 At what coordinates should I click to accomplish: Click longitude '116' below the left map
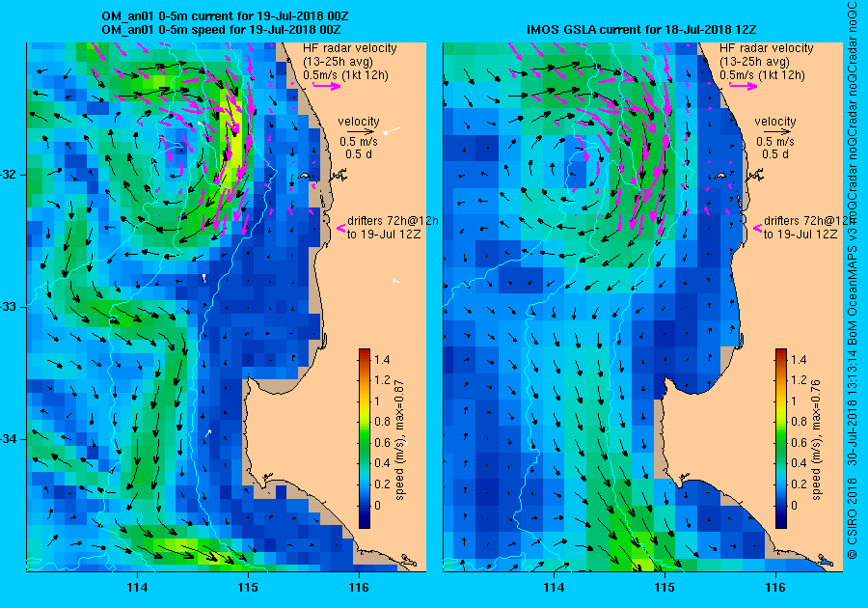pos(359,588)
